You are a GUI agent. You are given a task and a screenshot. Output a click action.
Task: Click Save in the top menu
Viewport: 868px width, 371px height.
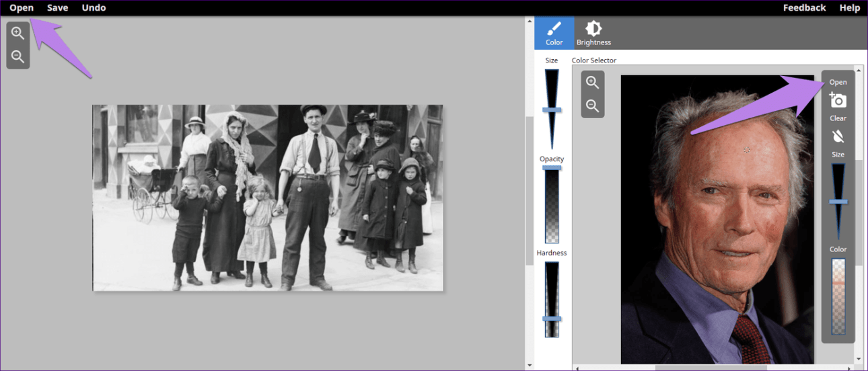(x=58, y=8)
